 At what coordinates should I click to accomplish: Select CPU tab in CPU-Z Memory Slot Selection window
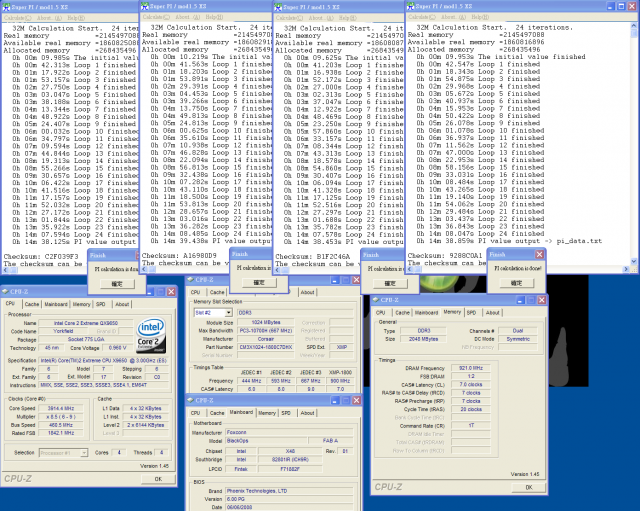pos(196,292)
